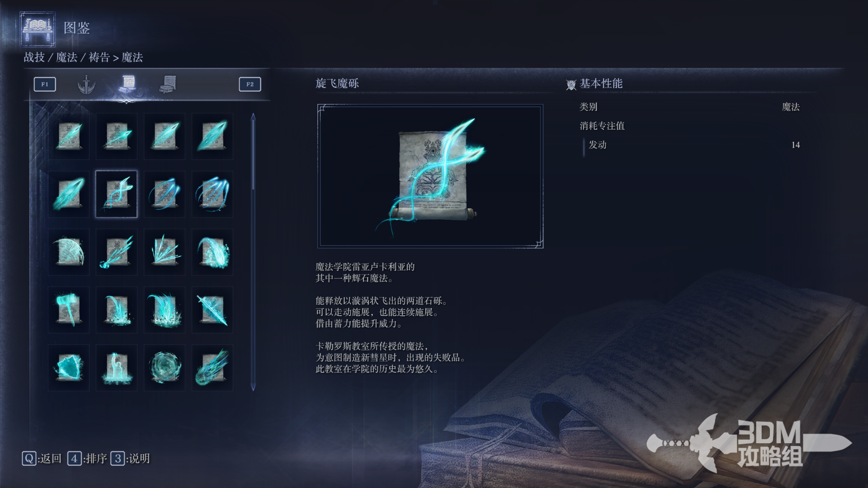Click the F1 previous tab button

(45, 84)
